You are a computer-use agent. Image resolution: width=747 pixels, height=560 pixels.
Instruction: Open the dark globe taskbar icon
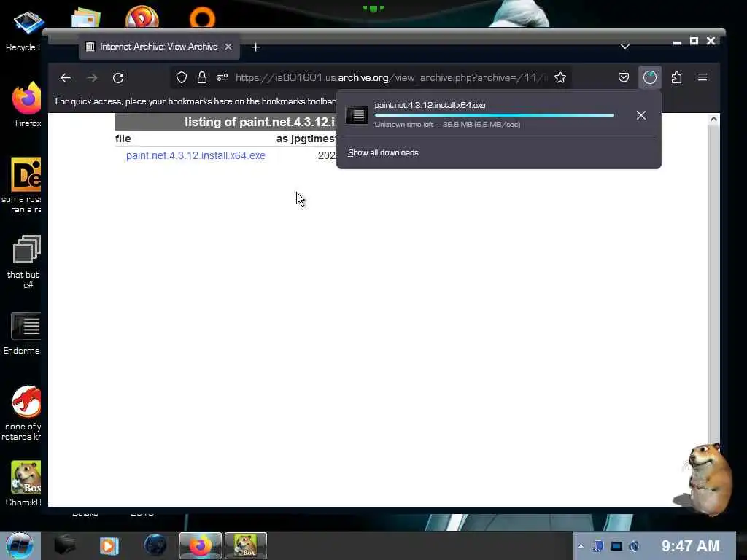click(155, 545)
